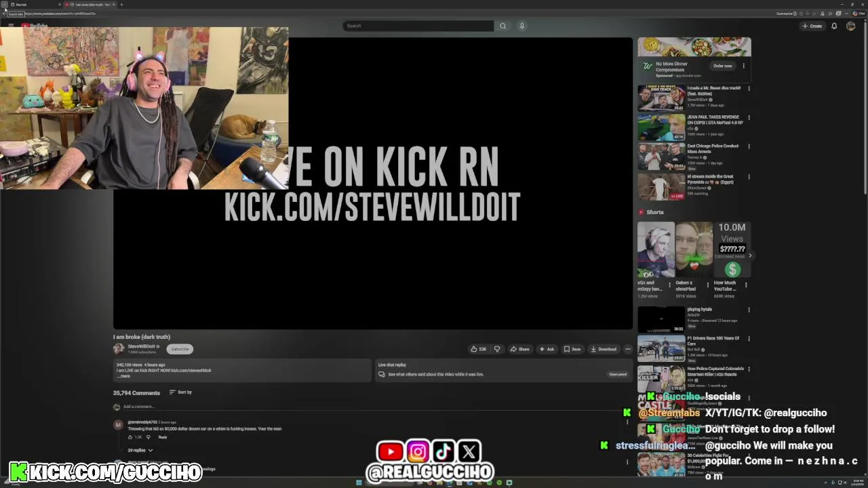Open options for Mr. Beast diss track video

coord(749,89)
